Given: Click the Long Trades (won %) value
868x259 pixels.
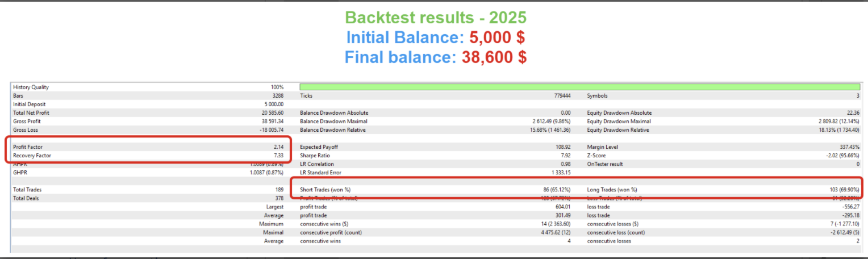Looking at the screenshot, I should pyautogui.click(x=845, y=190).
